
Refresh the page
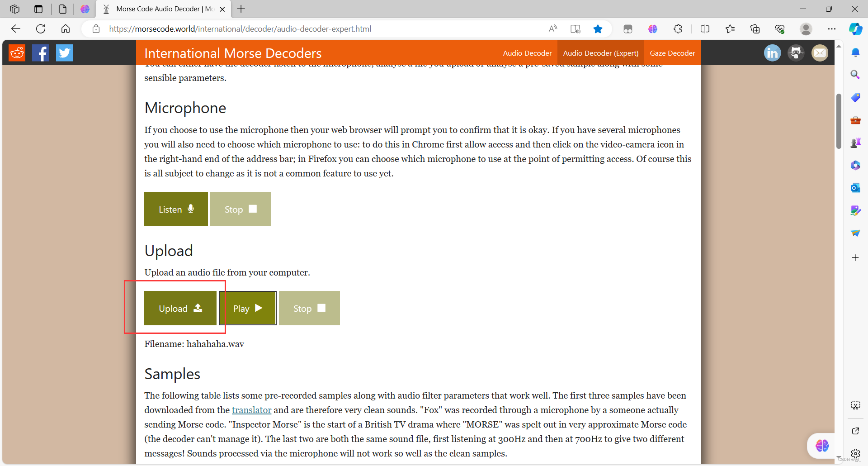(x=41, y=29)
